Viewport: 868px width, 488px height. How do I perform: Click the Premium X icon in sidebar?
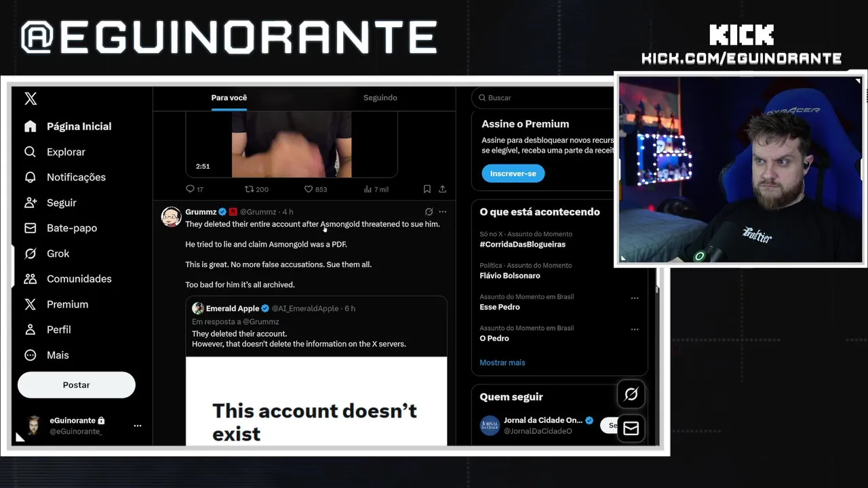pyautogui.click(x=30, y=304)
